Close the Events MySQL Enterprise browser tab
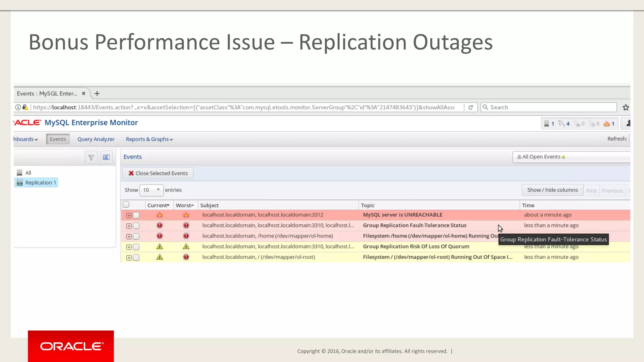Viewport: 644px width, 362px height. coord(84,93)
